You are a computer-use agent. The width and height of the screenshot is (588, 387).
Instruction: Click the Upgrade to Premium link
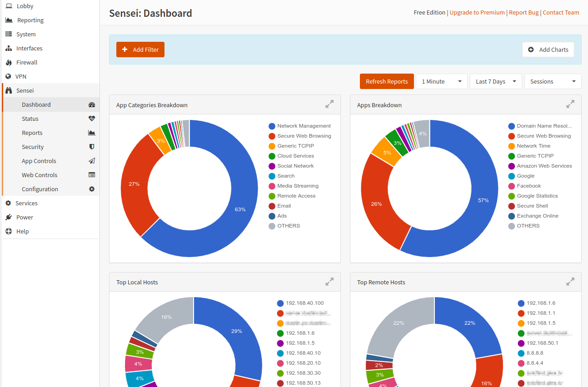(477, 12)
